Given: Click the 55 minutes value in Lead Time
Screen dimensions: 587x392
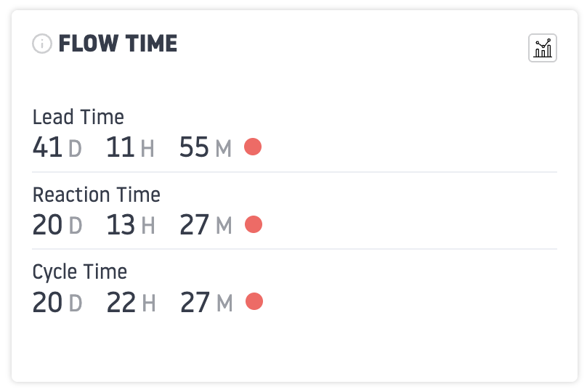Looking at the screenshot, I should 194,148.
